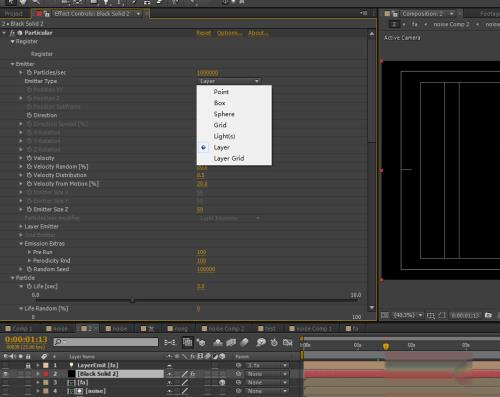Viewport: 500px width, 397px height.
Task: Open the composition mini-flowchart in timeline
Action: 170,342
